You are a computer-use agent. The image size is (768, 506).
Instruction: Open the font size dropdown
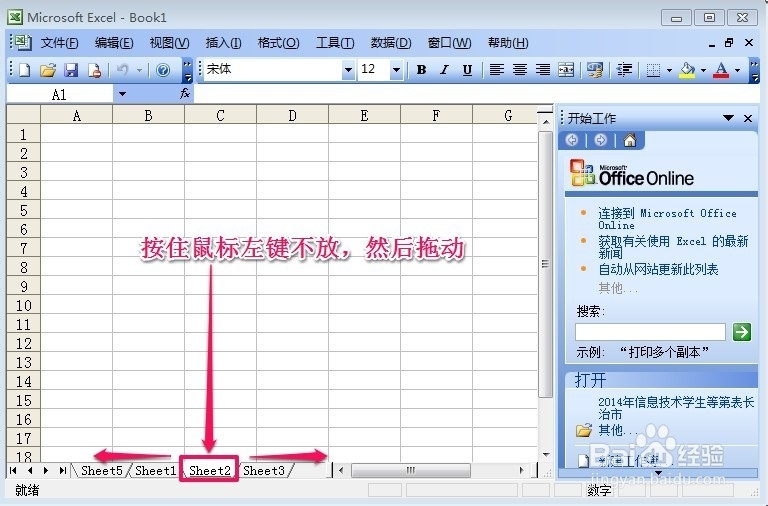coord(396,70)
